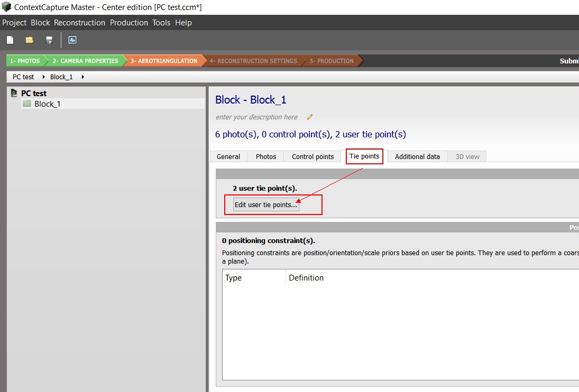Viewport: 579px width, 392px height.
Task: Expand breadcrumb arrow after PC test
Action: (43, 77)
